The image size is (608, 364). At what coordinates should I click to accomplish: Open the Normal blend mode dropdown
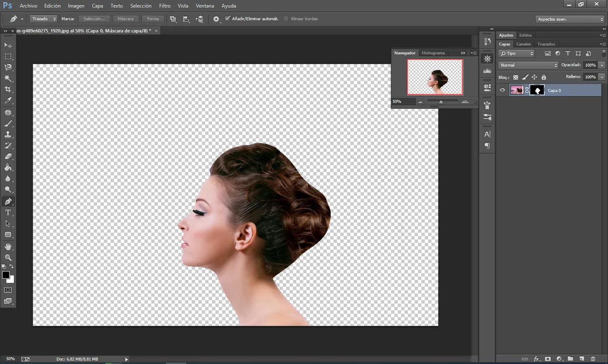click(529, 65)
